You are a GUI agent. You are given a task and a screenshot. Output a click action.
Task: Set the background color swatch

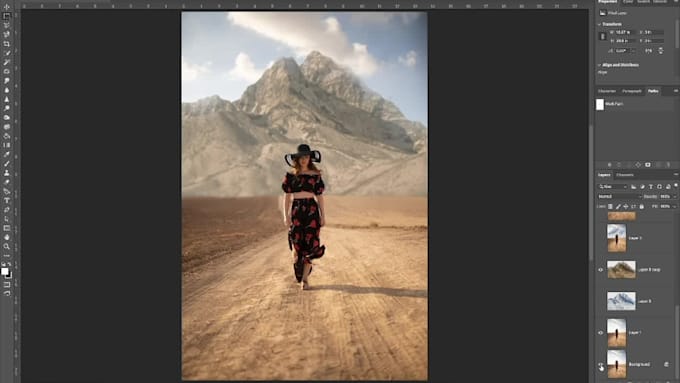click(x=9, y=275)
